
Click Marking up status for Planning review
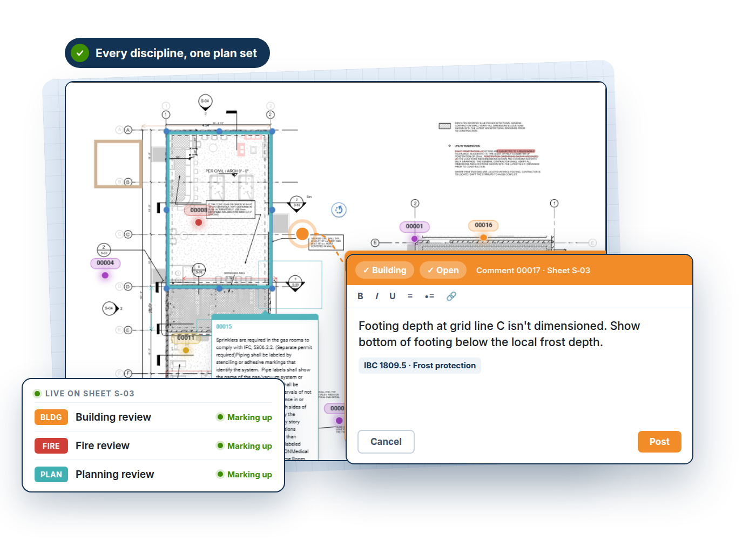244,474
